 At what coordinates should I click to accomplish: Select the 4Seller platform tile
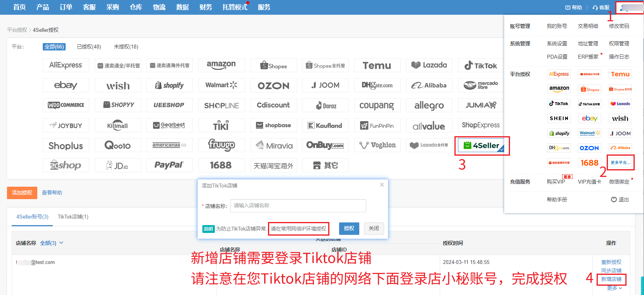pyautogui.click(x=482, y=146)
